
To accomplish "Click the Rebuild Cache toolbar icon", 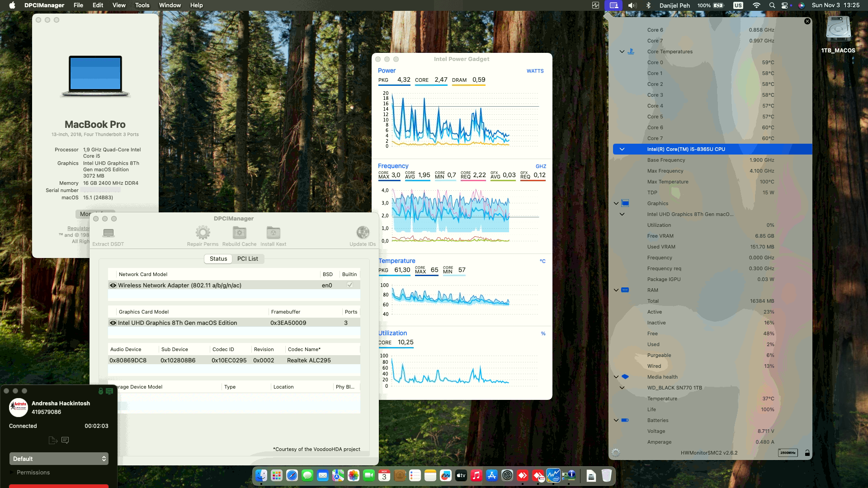I will [239, 233].
